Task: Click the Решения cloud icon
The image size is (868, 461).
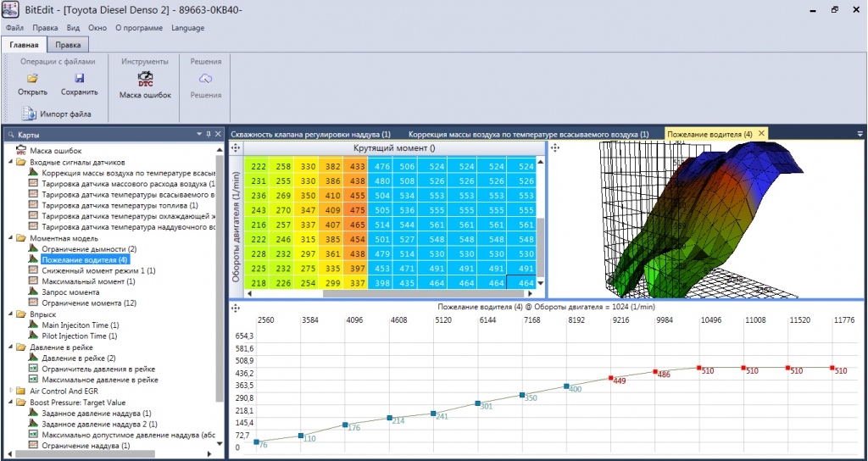Action: click(x=205, y=78)
